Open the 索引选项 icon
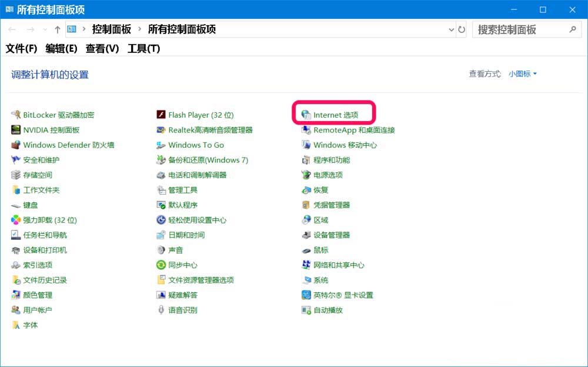 pyautogui.click(x=16, y=265)
